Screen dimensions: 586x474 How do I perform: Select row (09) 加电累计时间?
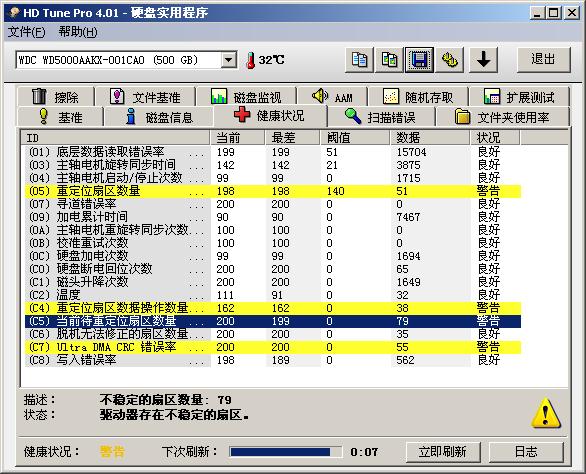point(273,217)
